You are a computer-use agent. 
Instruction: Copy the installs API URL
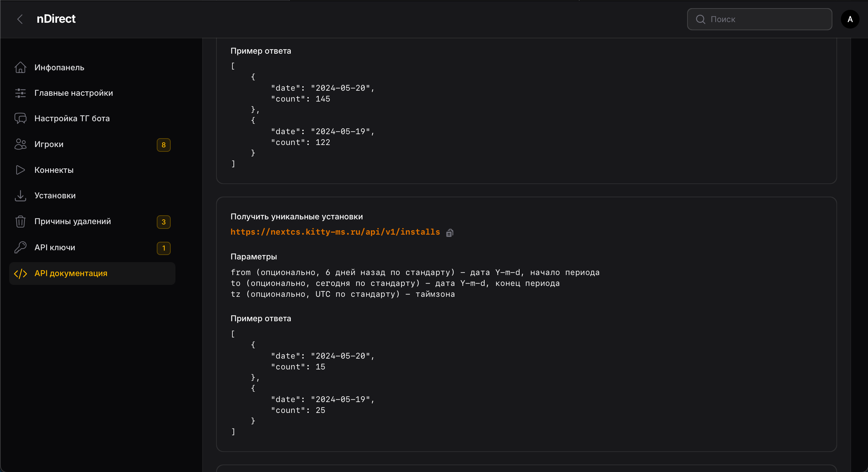click(450, 233)
